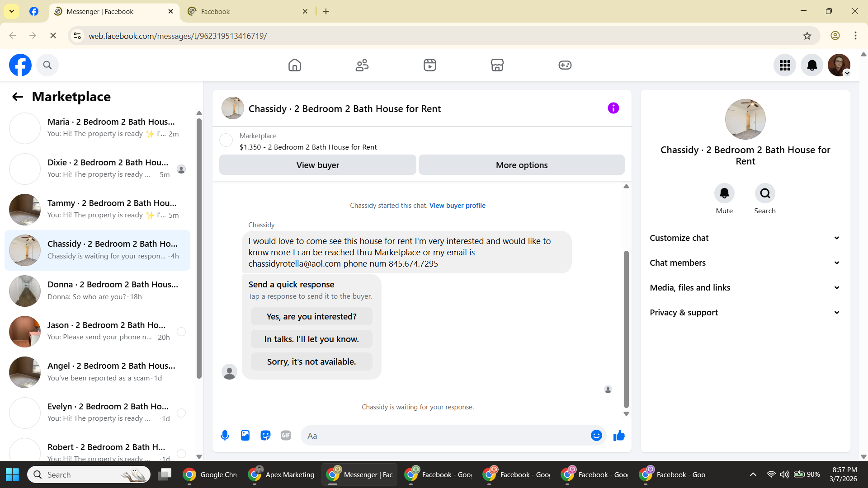This screenshot has width=868, height=488.
Task: Open account profile picture menu
Action: pos(839,65)
